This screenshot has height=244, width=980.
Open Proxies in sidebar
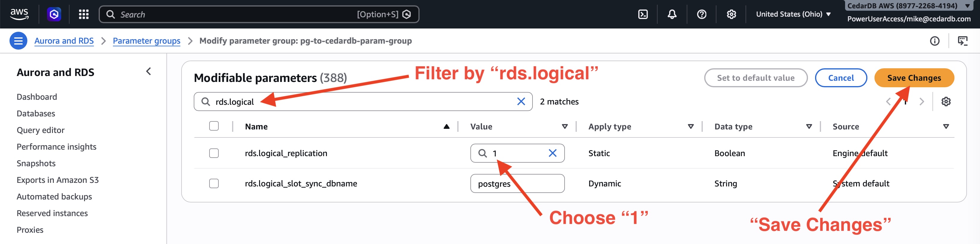30,230
